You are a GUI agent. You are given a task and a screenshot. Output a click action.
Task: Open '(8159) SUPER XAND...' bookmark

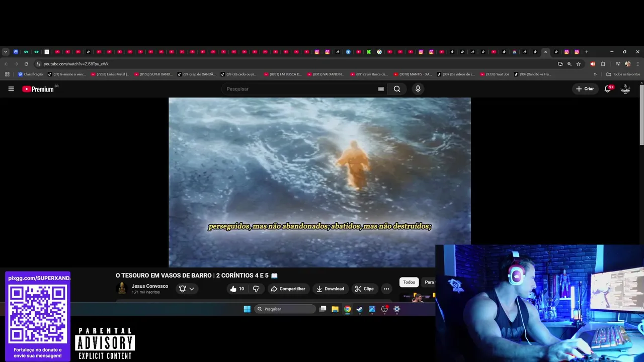[153, 74]
